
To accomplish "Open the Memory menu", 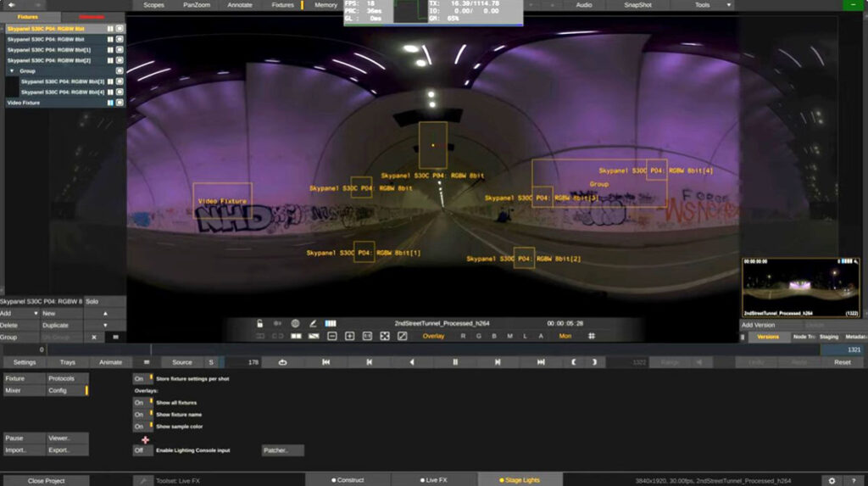I will tap(325, 5).
